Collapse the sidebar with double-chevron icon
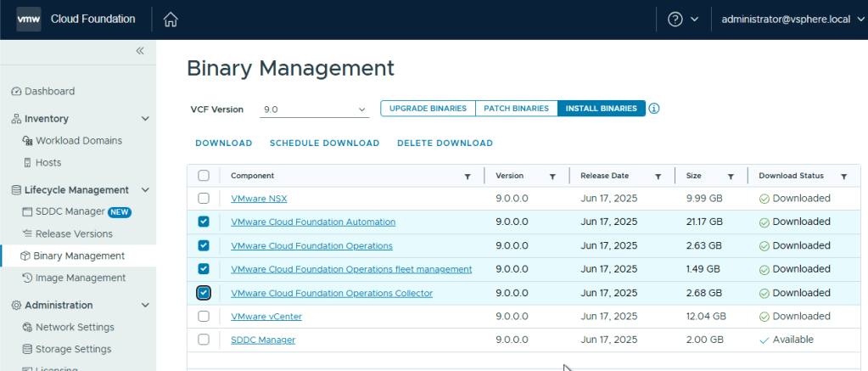The height and width of the screenshot is (371, 868). (140, 51)
